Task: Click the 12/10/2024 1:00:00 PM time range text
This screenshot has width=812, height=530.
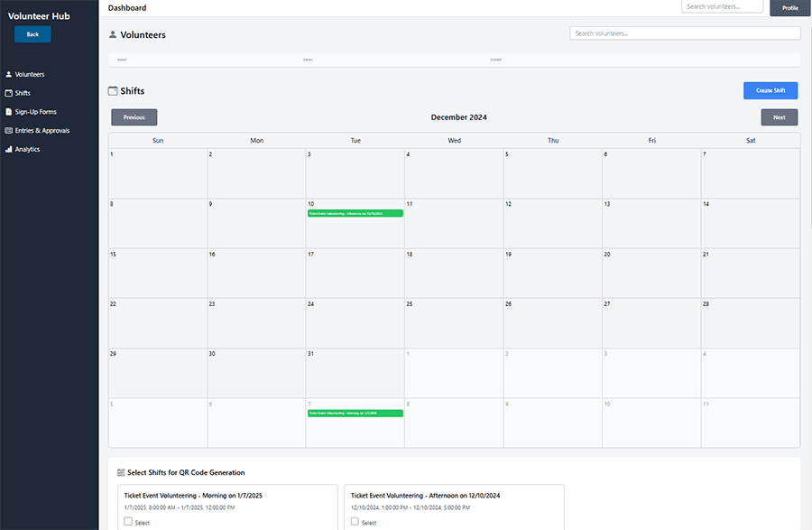Action: [x=411, y=507]
